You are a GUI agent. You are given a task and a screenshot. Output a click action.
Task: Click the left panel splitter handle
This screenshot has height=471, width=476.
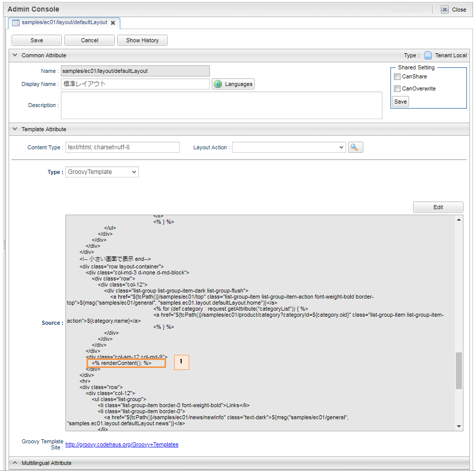(4, 244)
